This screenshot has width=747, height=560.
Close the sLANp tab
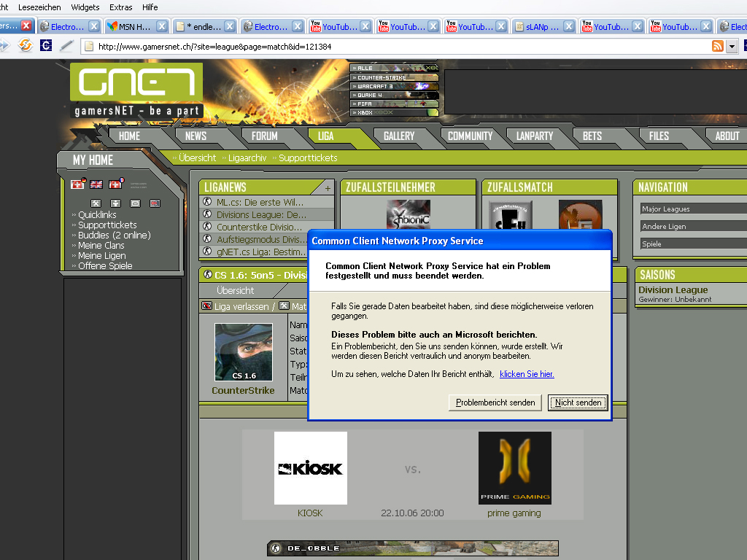(569, 26)
